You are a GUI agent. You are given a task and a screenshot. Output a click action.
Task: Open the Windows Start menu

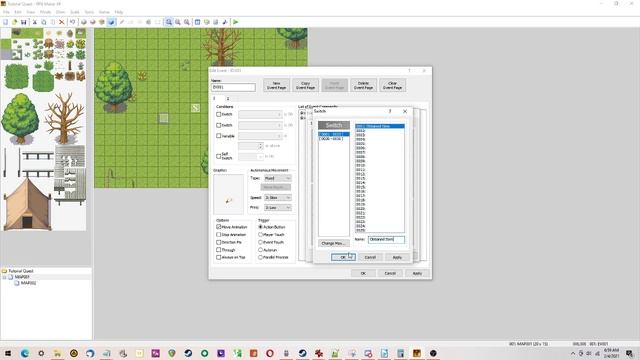coord(8,353)
